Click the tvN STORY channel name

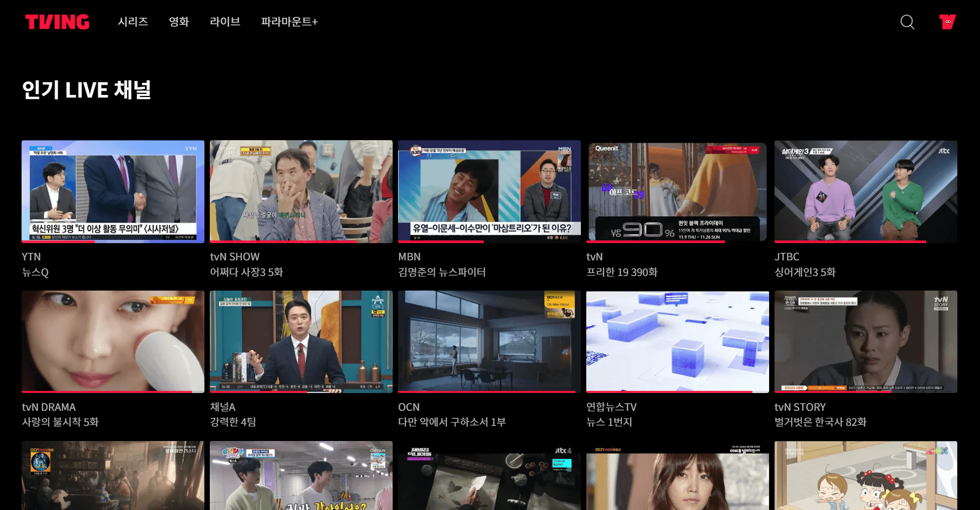[x=800, y=407]
